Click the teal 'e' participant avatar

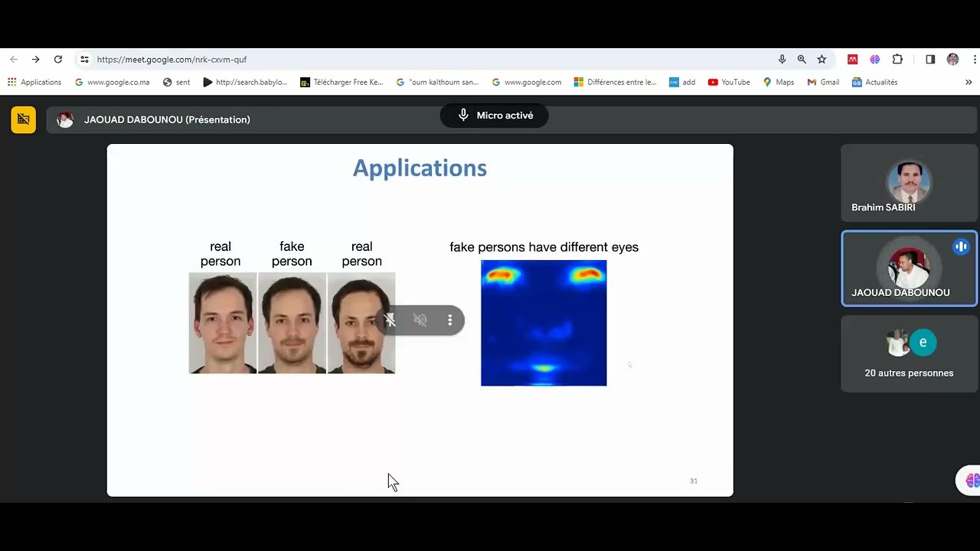click(x=923, y=342)
